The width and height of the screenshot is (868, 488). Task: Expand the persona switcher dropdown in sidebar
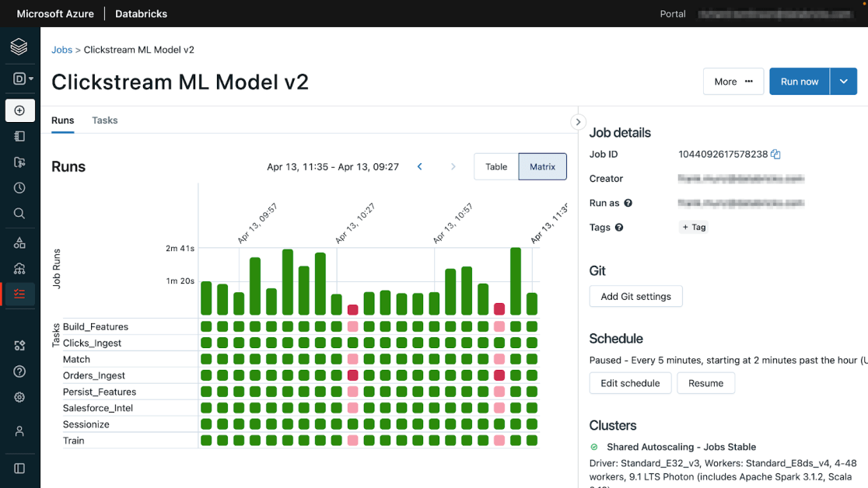[x=22, y=78]
